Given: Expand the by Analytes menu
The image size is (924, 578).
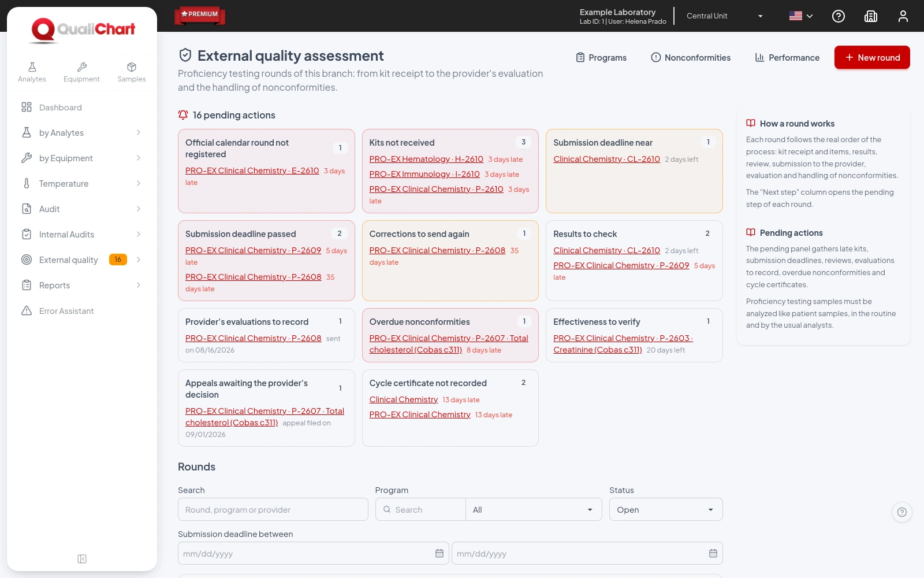Looking at the screenshot, I should click(82, 133).
